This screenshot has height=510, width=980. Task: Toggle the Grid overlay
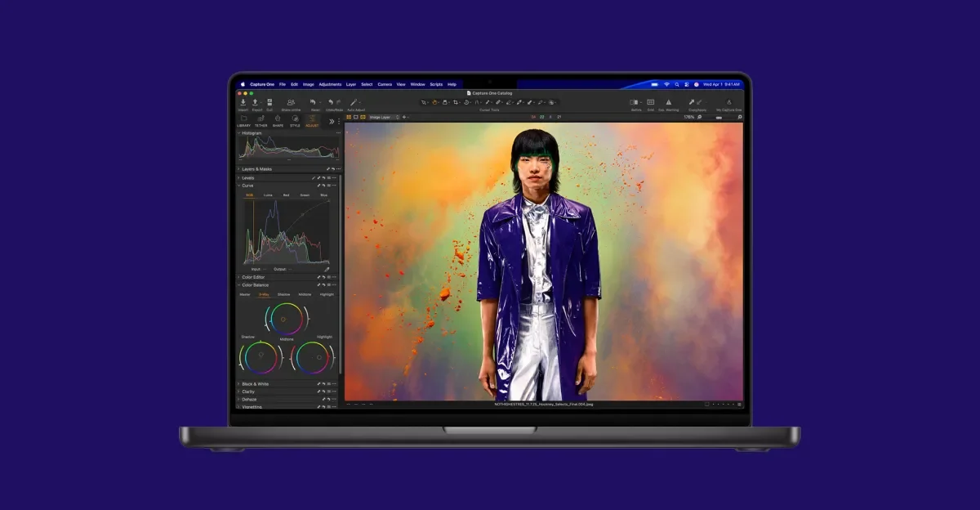tap(651, 102)
